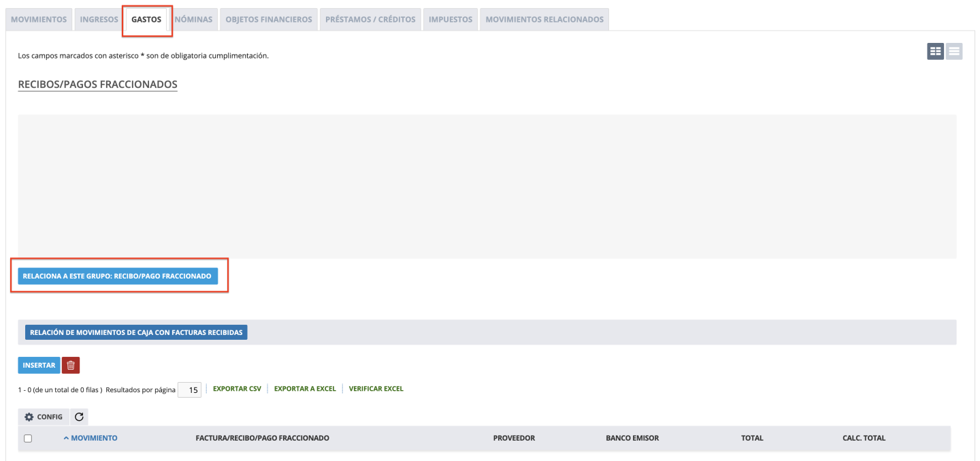Click the refresh table icon
The width and height of the screenshot is (980, 461).
tap(79, 417)
